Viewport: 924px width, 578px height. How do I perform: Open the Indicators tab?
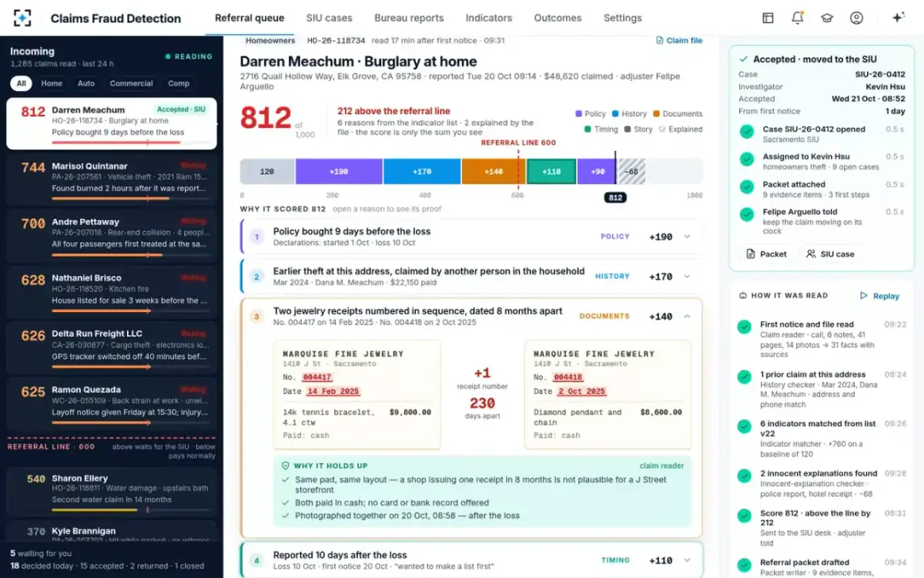(x=489, y=18)
